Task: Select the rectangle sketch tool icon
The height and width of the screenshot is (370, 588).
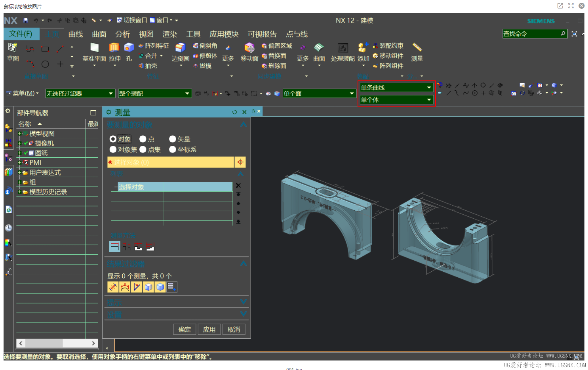Action: pyautogui.click(x=45, y=49)
